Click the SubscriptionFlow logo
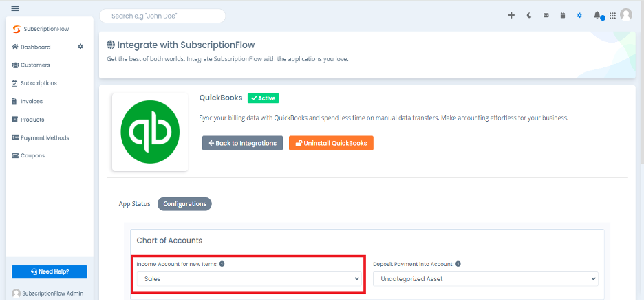This screenshot has width=644, height=301. pos(40,29)
